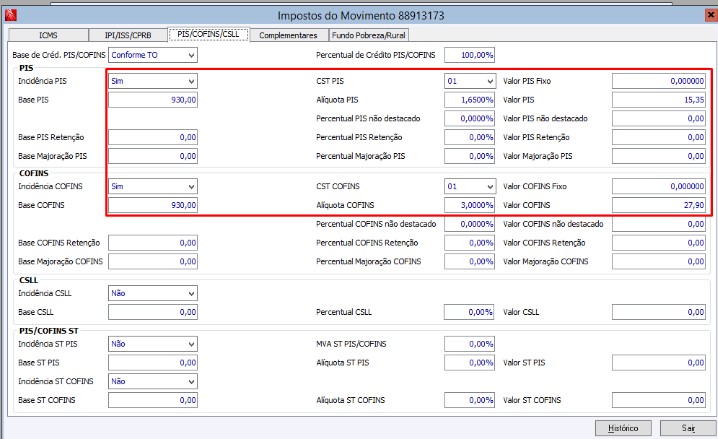Select the Valor Majoração COFINS field

click(x=659, y=262)
